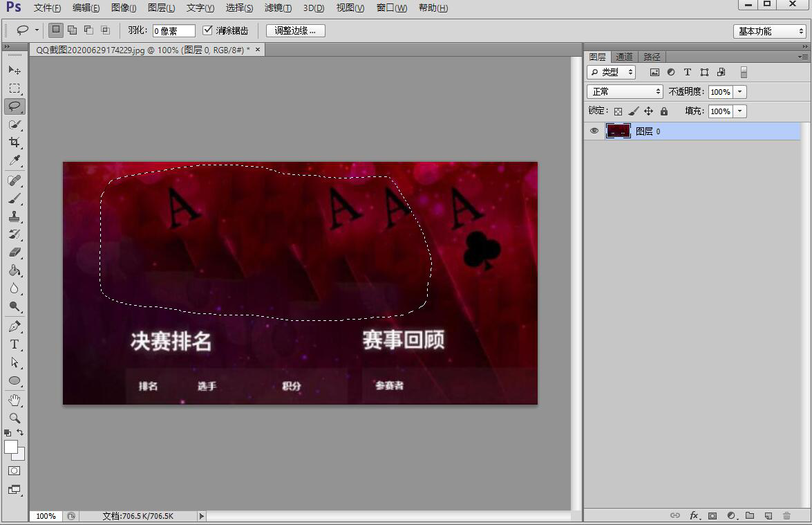The height and width of the screenshot is (525, 812).
Task: Open the 滤镜 menu
Action: (278, 8)
